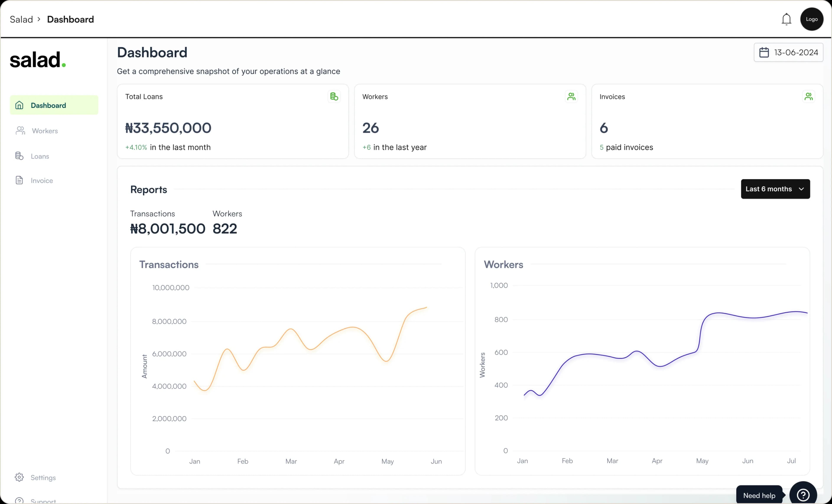
Task: Click the Reports section heading
Action: tap(149, 189)
